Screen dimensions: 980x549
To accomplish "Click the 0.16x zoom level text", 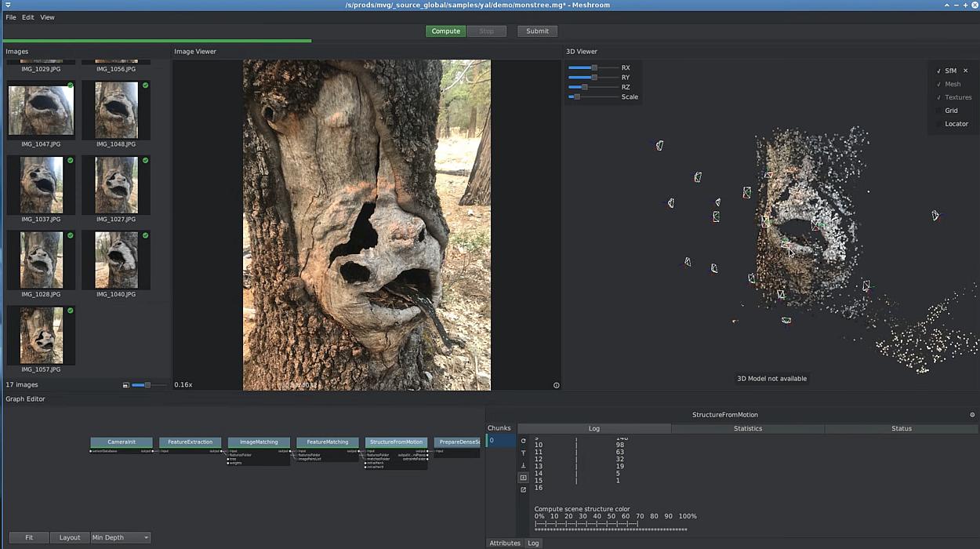I will pos(183,385).
